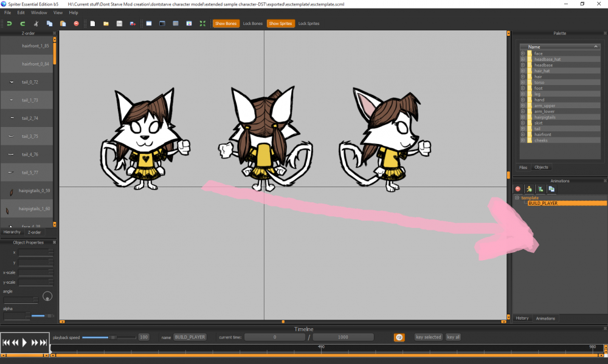Jump to the start of the animation
608x364 pixels.
click(6, 343)
